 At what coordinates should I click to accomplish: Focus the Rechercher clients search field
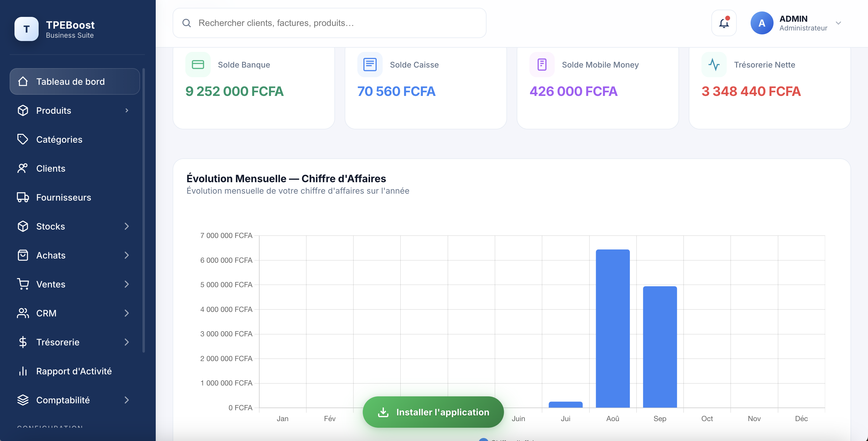[329, 23]
